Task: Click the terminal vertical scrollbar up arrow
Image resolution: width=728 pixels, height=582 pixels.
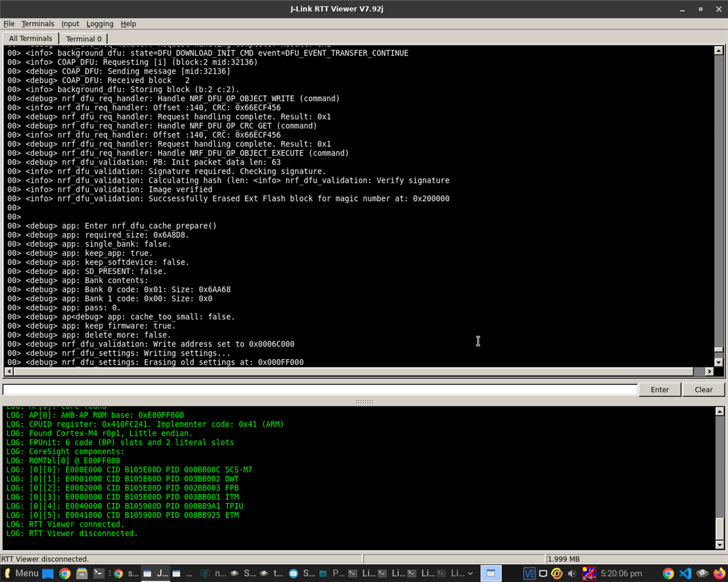Action: pos(718,51)
